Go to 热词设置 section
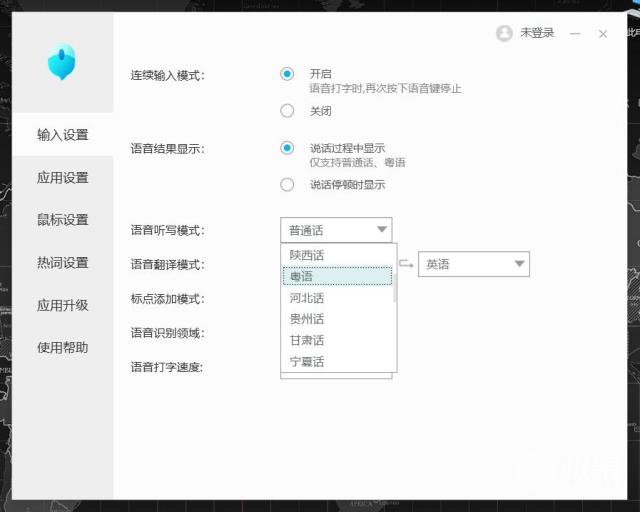 62,263
